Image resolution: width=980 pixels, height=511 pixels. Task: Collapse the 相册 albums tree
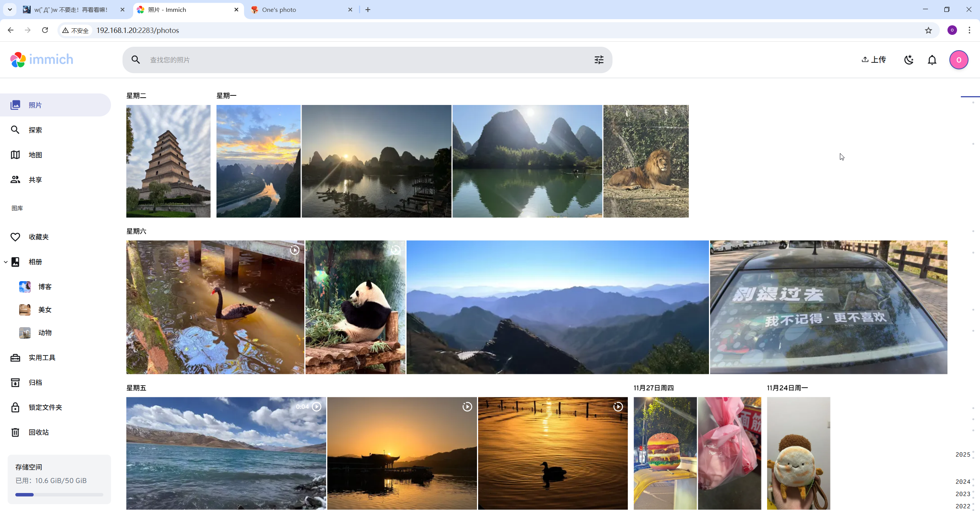[x=6, y=262]
